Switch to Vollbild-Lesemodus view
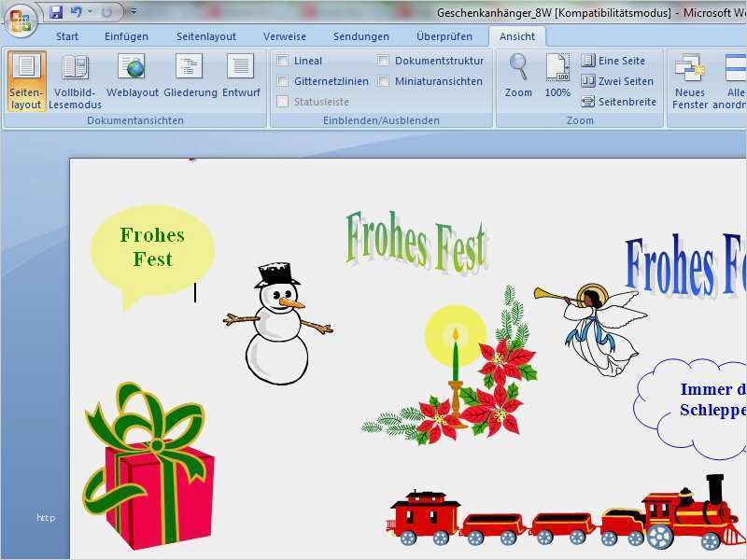The width and height of the screenshot is (747, 560). tap(75, 80)
